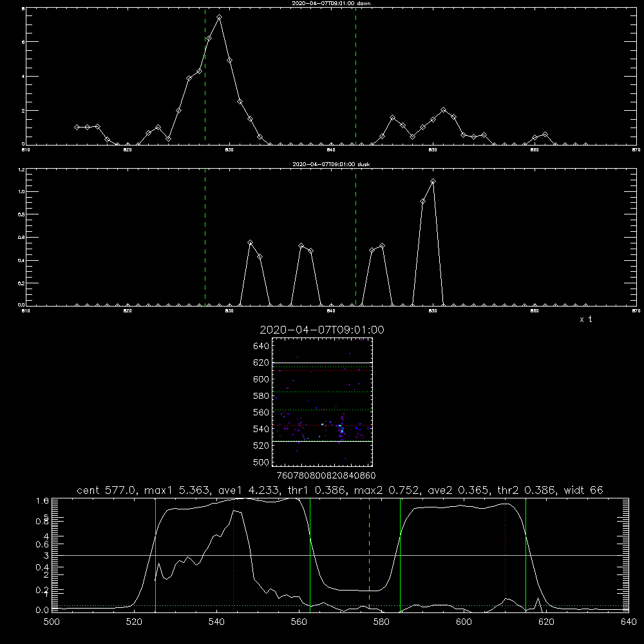
Task: Click the 'cent 577.0' value in the header
Action: 106,490
